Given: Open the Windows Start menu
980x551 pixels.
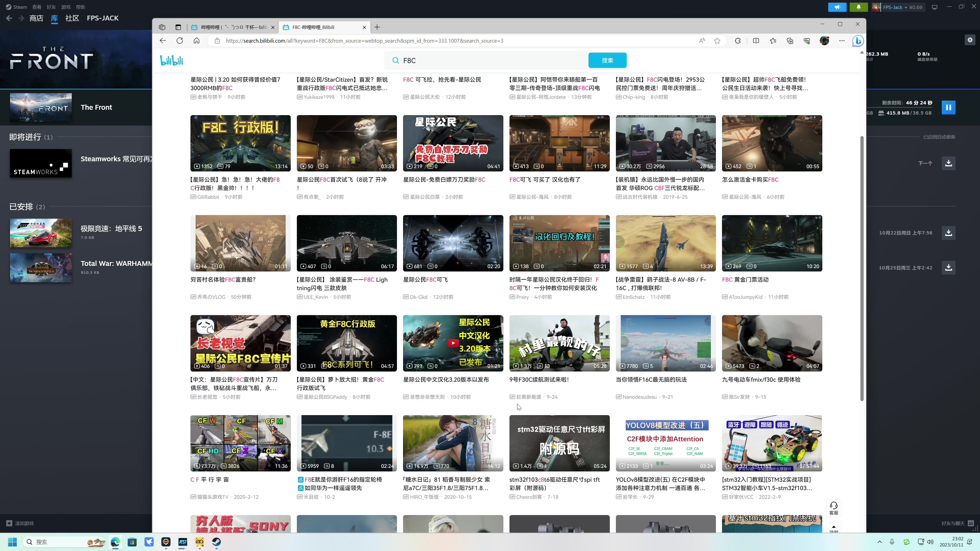Looking at the screenshot, I should click(13, 542).
